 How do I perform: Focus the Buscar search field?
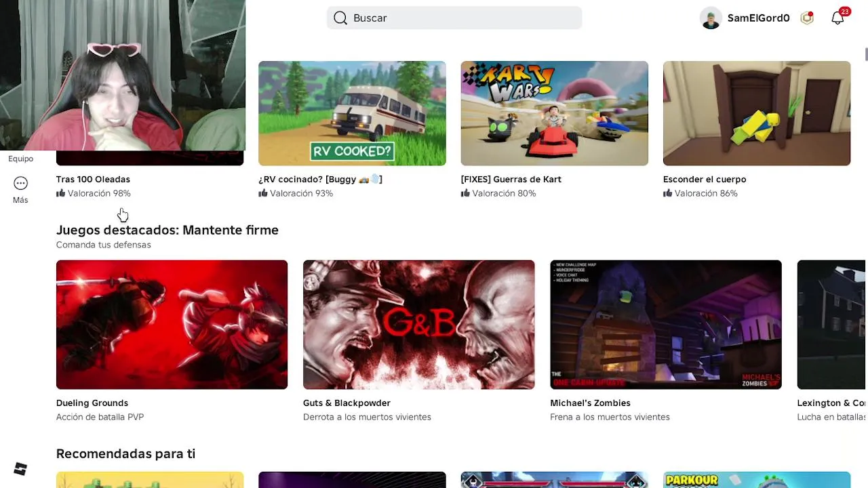click(454, 18)
